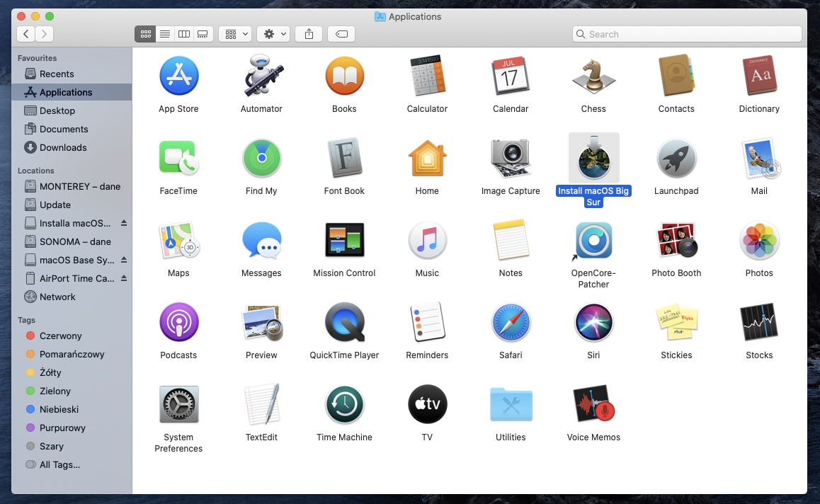Screen dimensions: 820x504
Task: Select the Dictionary app icon
Action: (x=759, y=76)
